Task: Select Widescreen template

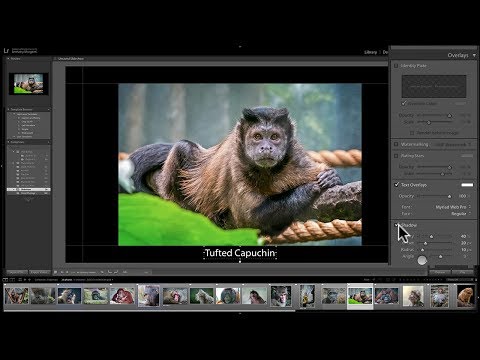Action: (27, 133)
